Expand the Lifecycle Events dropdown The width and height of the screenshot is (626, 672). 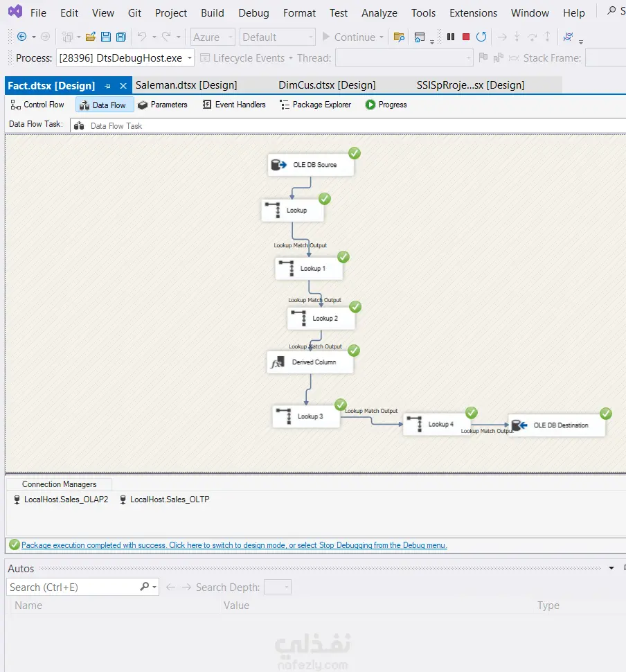[291, 58]
